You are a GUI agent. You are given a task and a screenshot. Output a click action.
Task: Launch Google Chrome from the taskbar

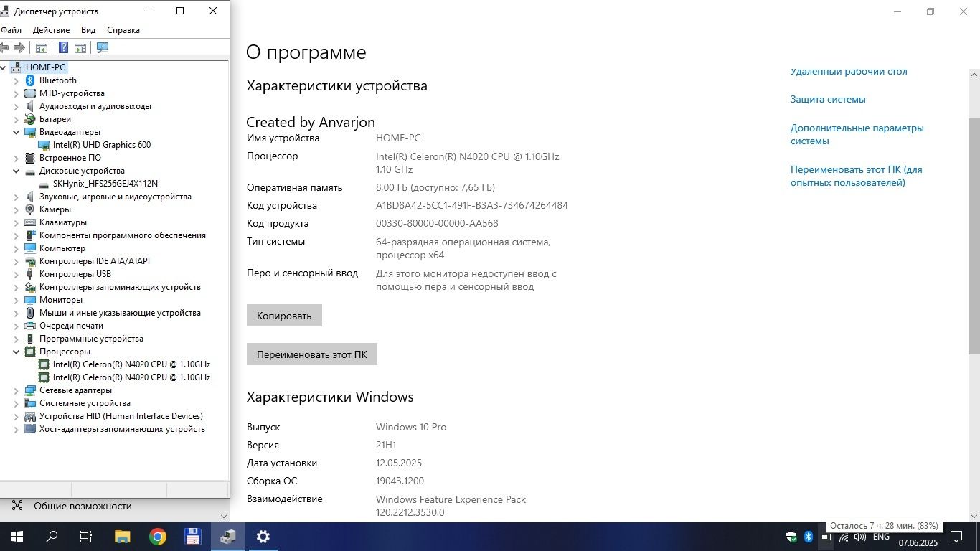[158, 537]
